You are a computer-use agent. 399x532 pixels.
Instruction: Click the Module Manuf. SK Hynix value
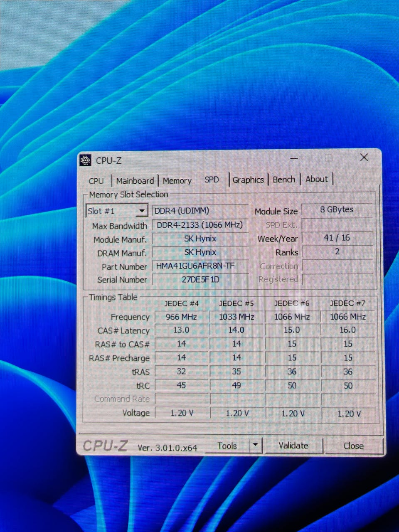click(x=200, y=239)
